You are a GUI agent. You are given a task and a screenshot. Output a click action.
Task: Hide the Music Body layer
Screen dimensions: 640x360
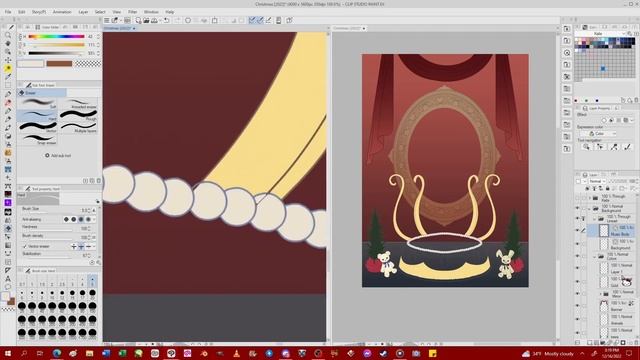point(578,231)
